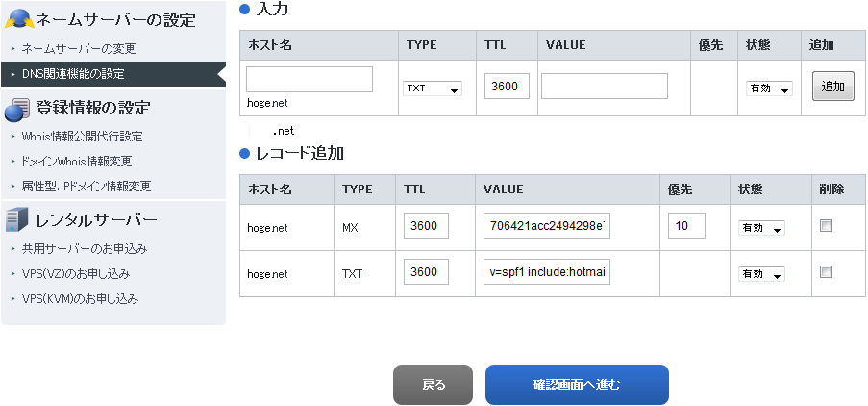The image size is (868, 406).
Task: Check the delete box for TXT record
Action: (x=826, y=272)
